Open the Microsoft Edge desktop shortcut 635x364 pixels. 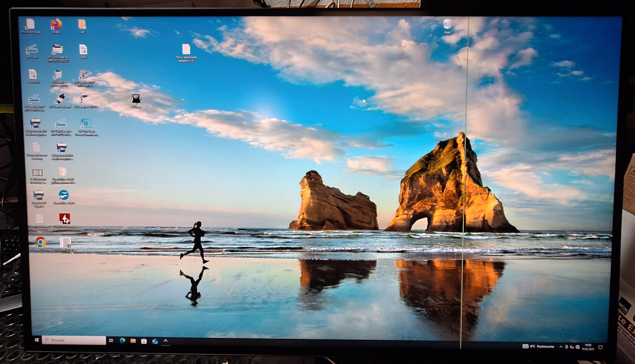click(x=31, y=25)
